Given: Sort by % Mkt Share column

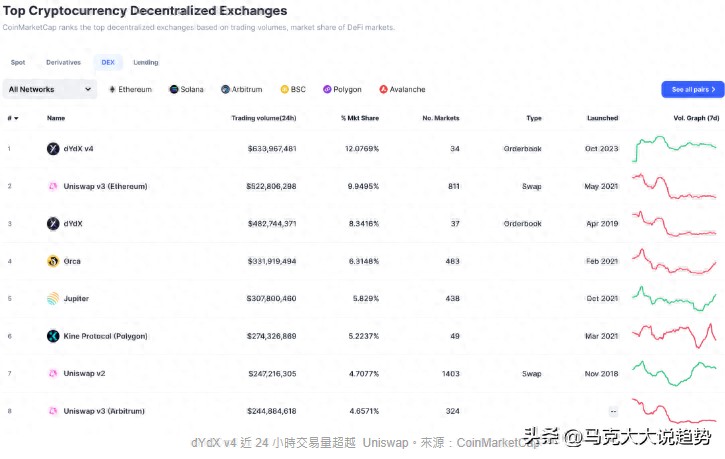Looking at the screenshot, I should 360,118.
